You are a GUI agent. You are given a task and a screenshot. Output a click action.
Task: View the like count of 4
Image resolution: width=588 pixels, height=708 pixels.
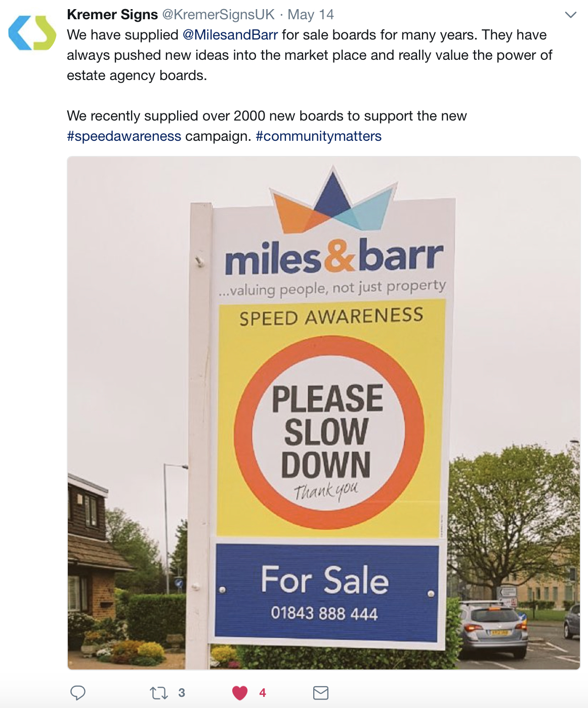[x=263, y=692]
